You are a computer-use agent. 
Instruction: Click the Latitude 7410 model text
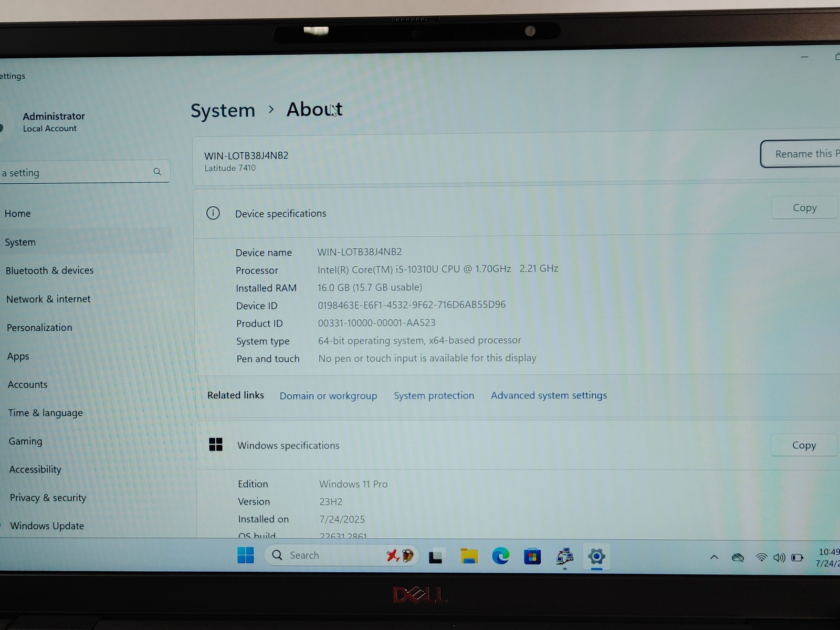[x=230, y=168]
